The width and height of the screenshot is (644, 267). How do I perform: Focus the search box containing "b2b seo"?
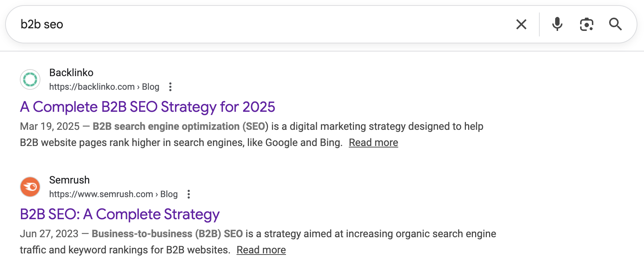[x=257, y=25]
